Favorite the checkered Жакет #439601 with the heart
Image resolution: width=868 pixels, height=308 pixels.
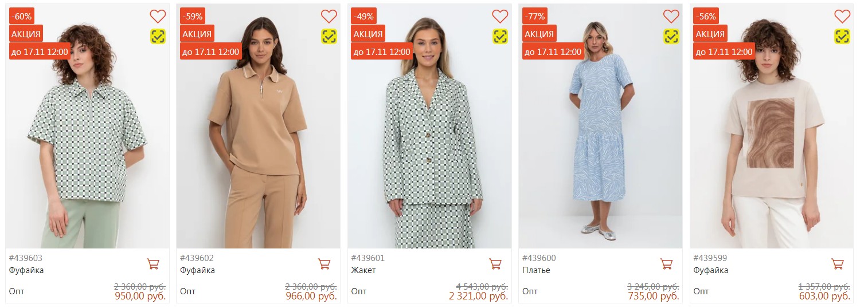coord(500,16)
